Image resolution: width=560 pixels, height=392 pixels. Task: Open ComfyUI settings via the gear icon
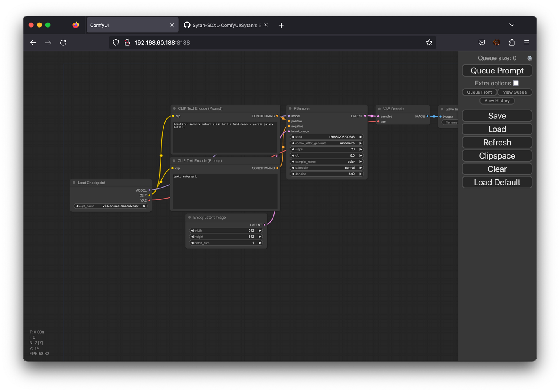click(530, 58)
